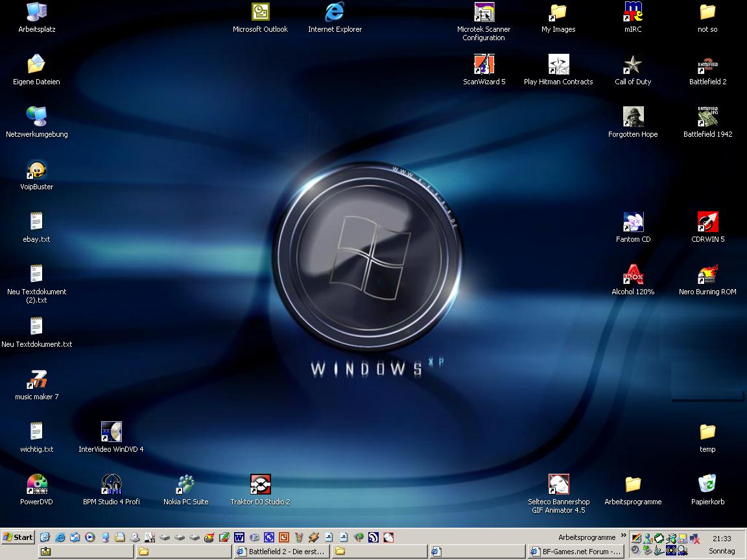The image size is (747, 560).
Task: Select the wichtig.txt file icon
Action: 37,437
